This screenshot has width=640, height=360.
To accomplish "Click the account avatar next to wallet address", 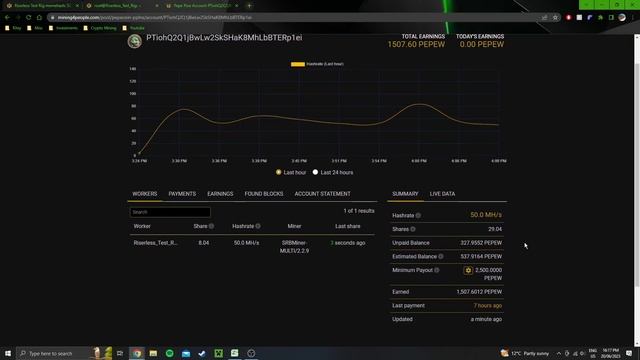I will click(x=135, y=41).
